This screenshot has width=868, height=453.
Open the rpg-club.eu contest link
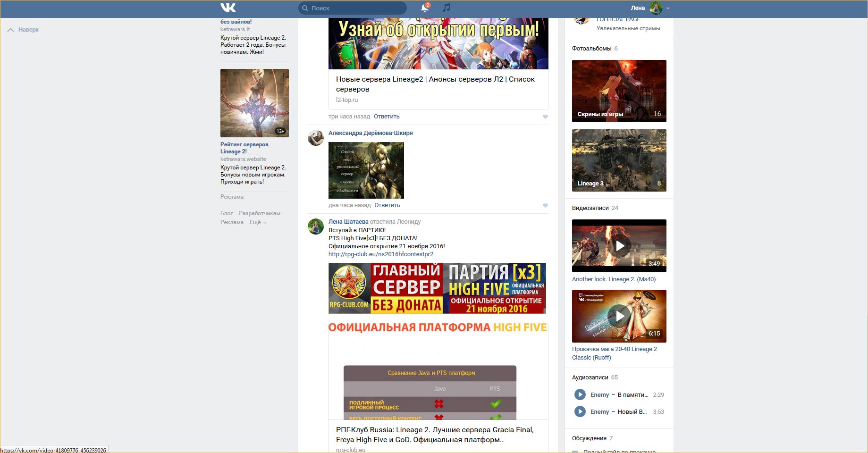[x=380, y=254]
